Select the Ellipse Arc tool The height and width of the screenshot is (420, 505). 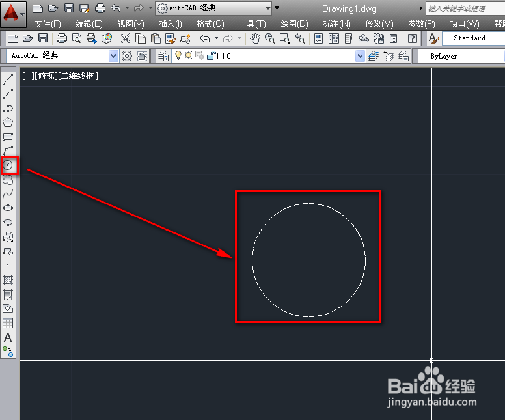click(8, 223)
